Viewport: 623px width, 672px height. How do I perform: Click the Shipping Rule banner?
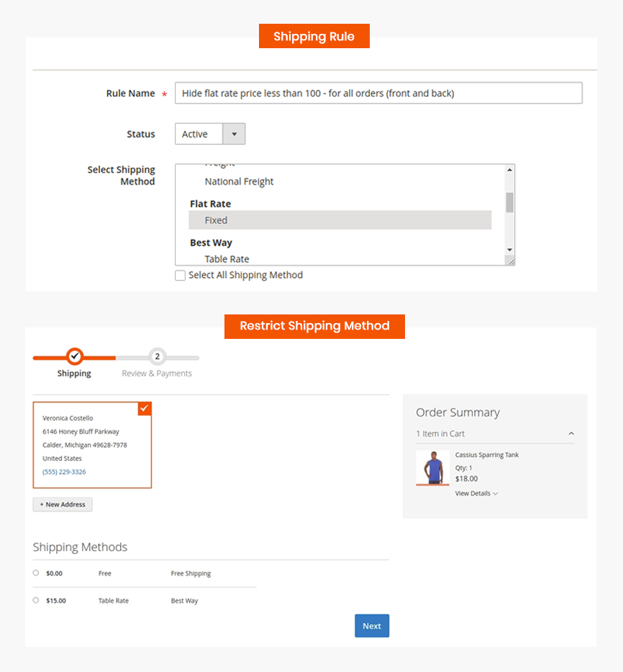click(x=314, y=36)
